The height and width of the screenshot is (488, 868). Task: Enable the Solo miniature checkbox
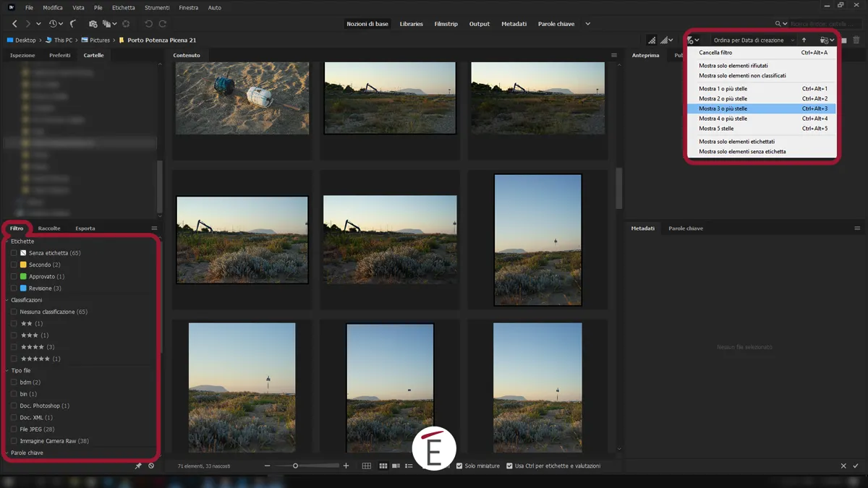[x=460, y=466]
